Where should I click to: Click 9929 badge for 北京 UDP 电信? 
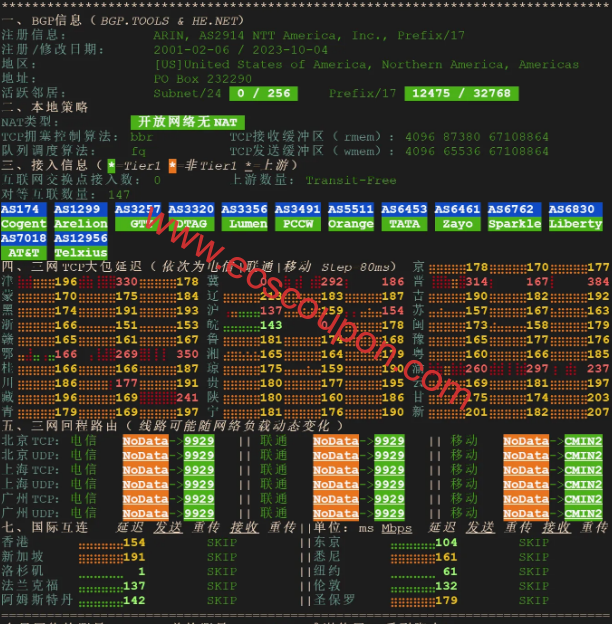click(x=199, y=455)
